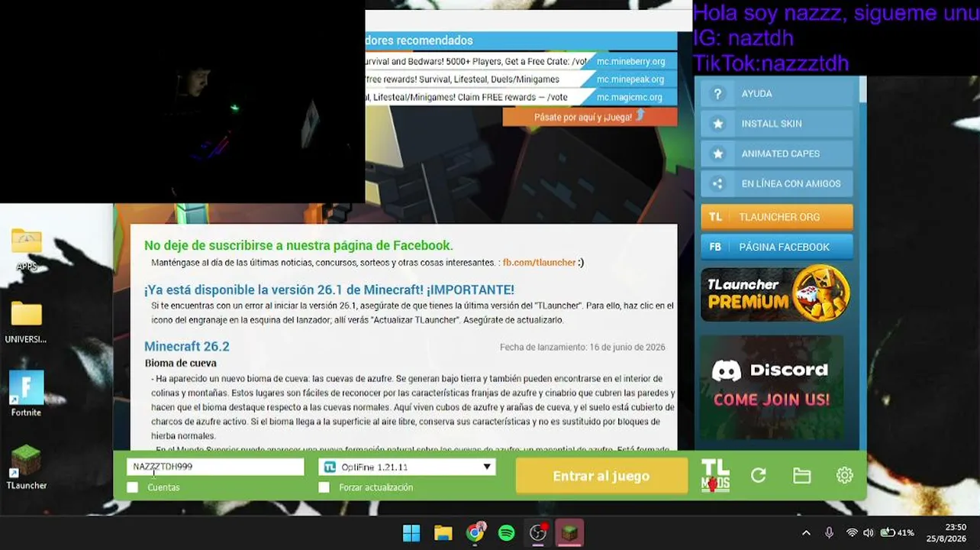Open the AYUDA menu item
The width and height of the screenshot is (980, 550).
(777, 94)
